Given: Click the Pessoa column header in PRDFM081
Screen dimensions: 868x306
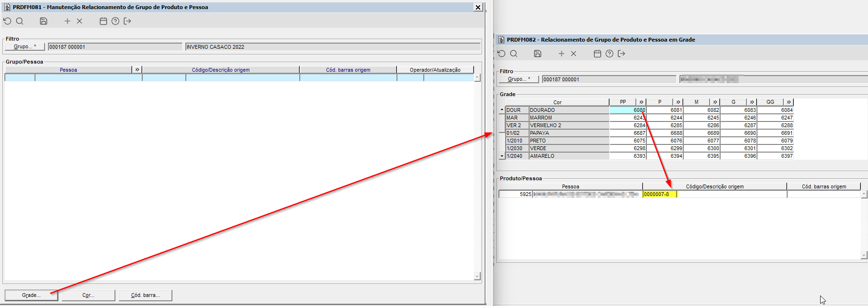Looking at the screenshot, I should (68, 70).
